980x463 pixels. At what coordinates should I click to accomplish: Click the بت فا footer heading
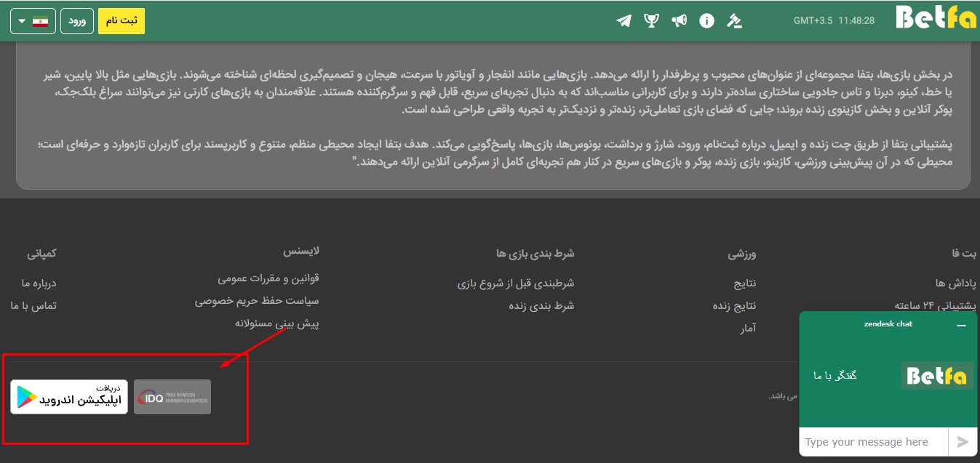coord(965,254)
